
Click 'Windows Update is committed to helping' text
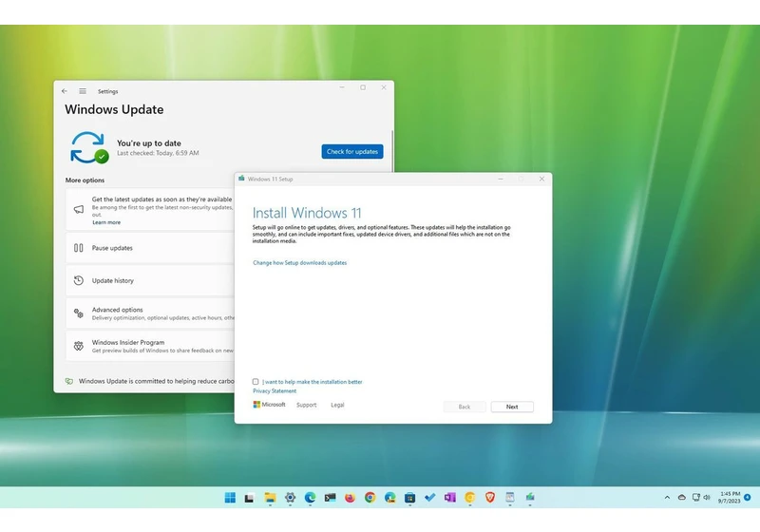coord(157,381)
